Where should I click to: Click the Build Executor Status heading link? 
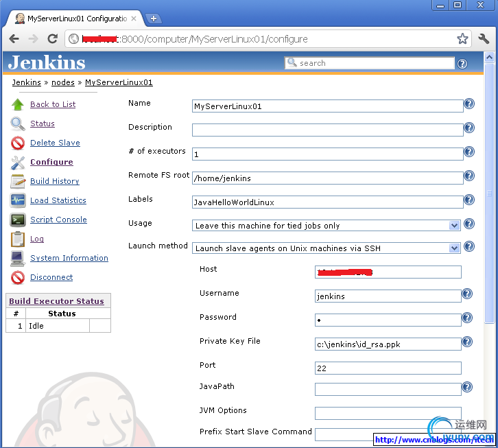(x=56, y=301)
